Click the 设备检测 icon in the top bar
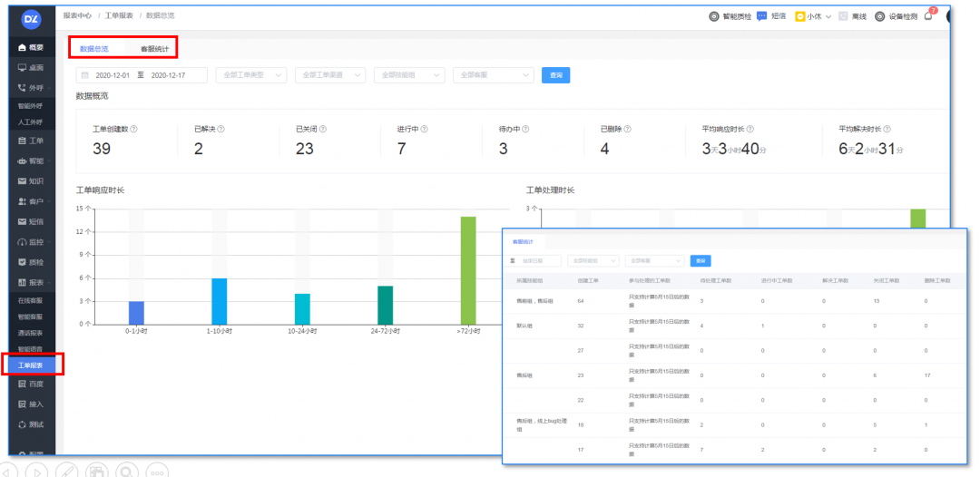Screen dimensions: 980x477 click(879, 16)
